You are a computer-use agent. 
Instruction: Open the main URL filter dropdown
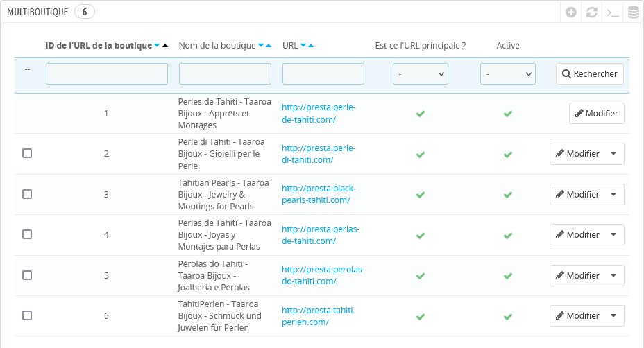tap(420, 74)
